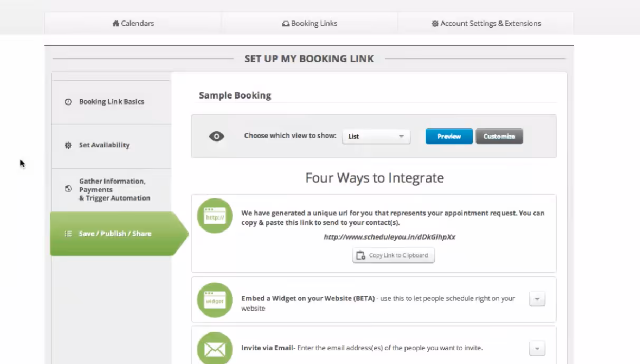Viewport: 640px width, 364px height.
Task: Click the Account Settings gear icon
Action: pyautogui.click(x=435, y=23)
